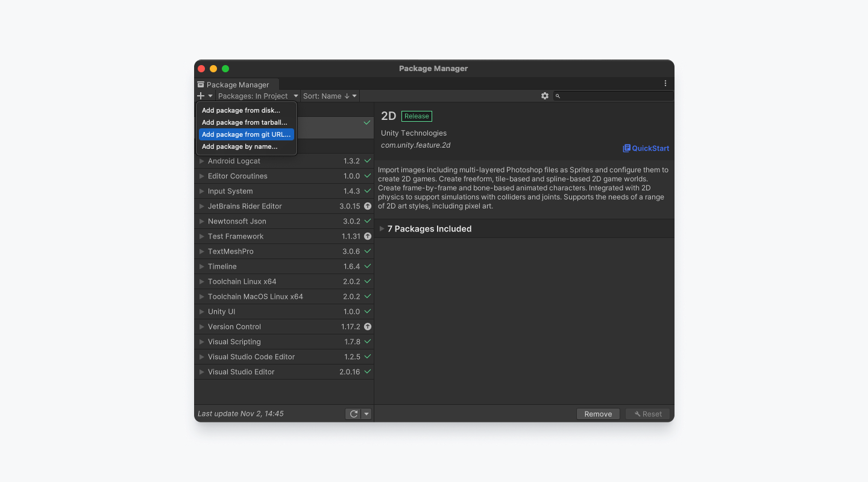Select the TextMeshPro package

pyautogui.click(x=284, y=251)
